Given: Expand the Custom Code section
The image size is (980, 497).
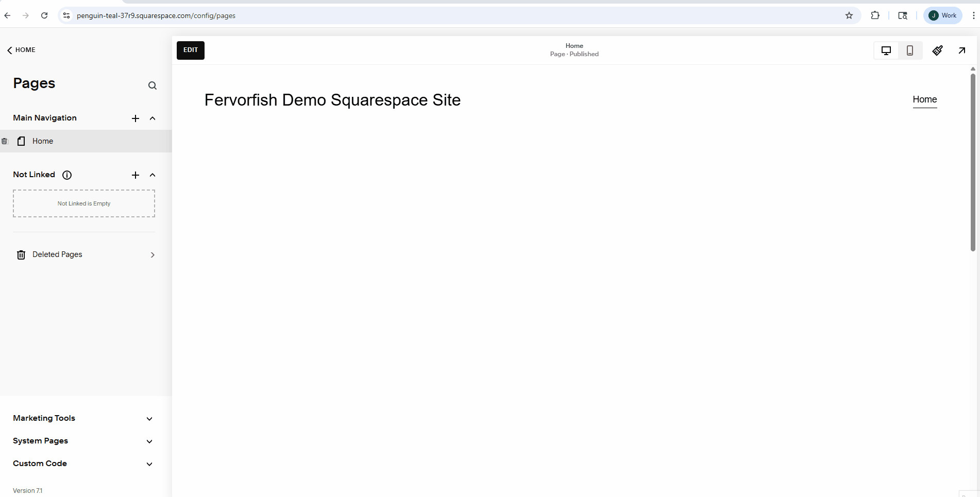Looking at the screenshot, I should click(x=149, y=464).
